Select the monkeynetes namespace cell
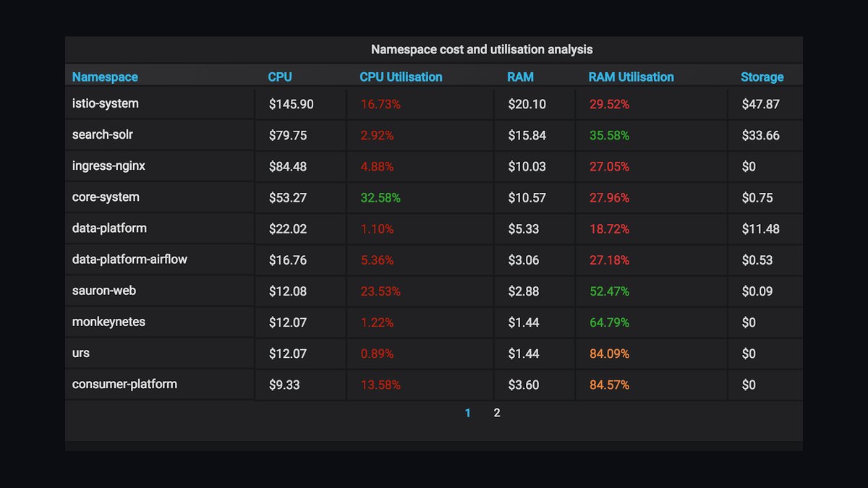868x488 pixels. point(160,322)
